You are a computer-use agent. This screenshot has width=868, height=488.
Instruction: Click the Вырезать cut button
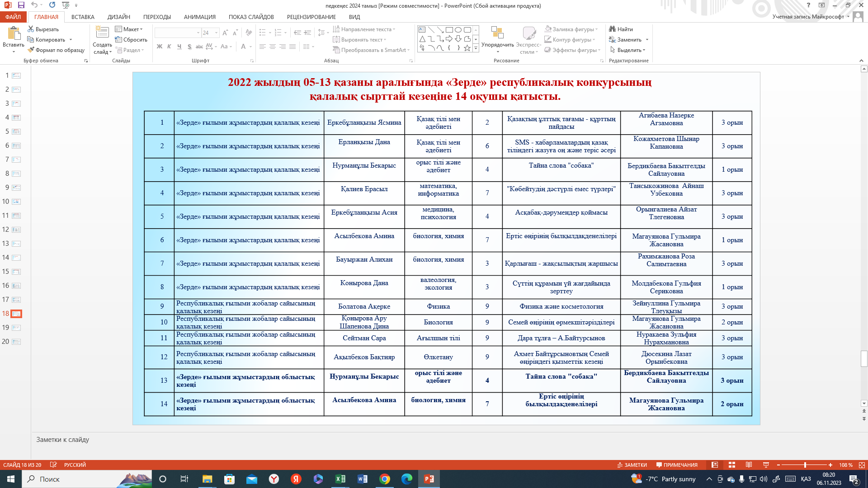coord(43,29)
